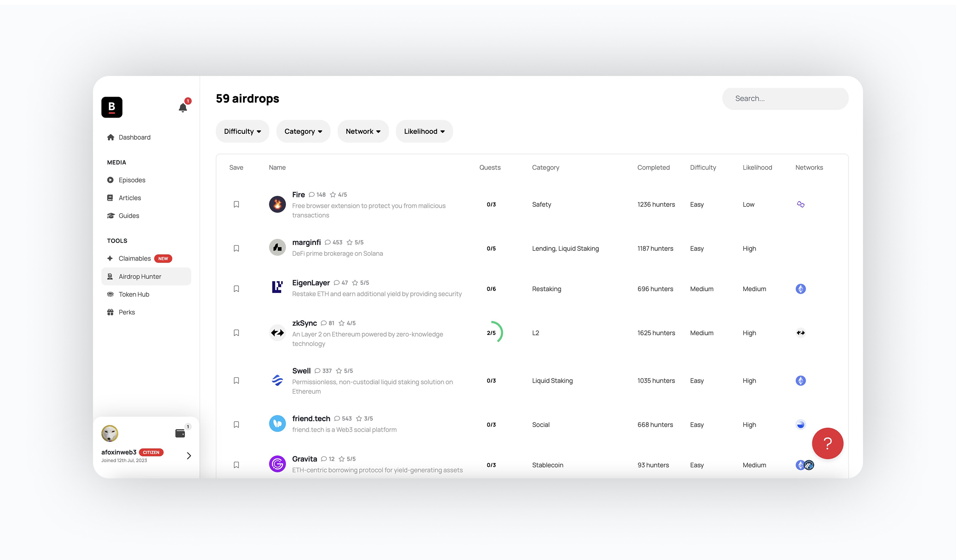The width and height of the screenshot is (956, 560).
Task: Click the red help question button
Action: 827,443
